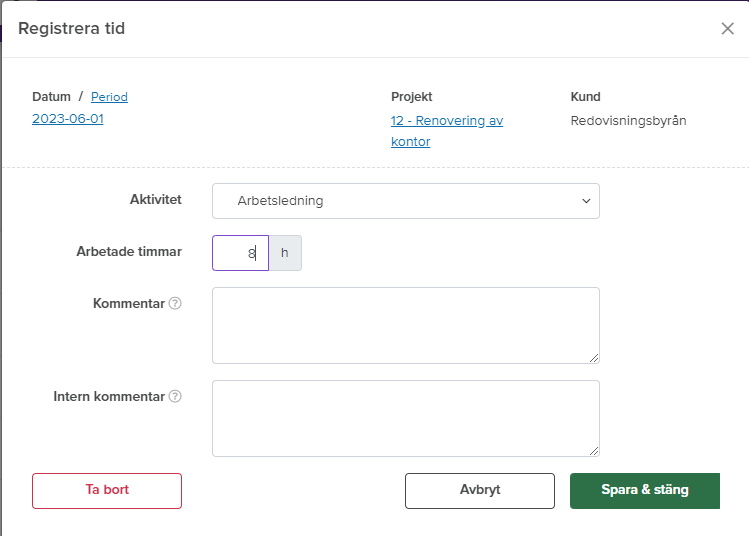Grab the Kommentar field resize handle
749x536 pixels.
coord(594,358)
